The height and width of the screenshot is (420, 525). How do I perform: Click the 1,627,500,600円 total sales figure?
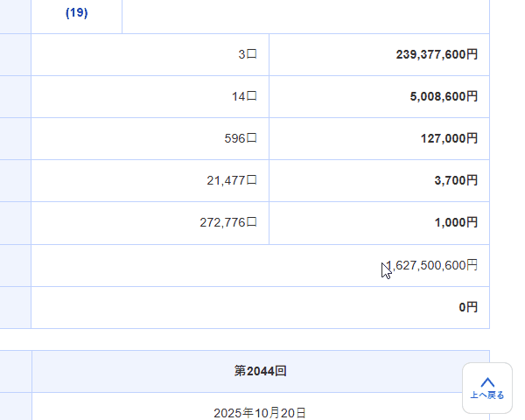pyautogui.click(x=430, y=265)
